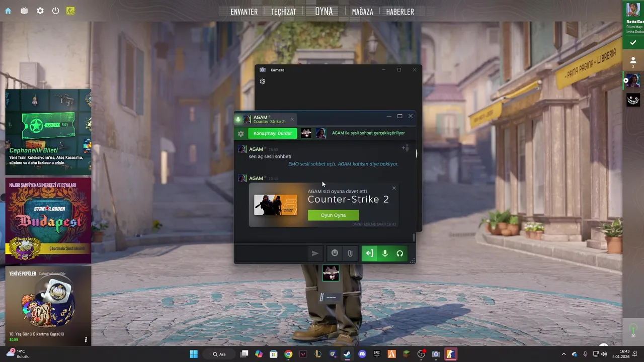Click info icon on capsule card
This screenshot has height=362, width=644.
pos(86,340)
